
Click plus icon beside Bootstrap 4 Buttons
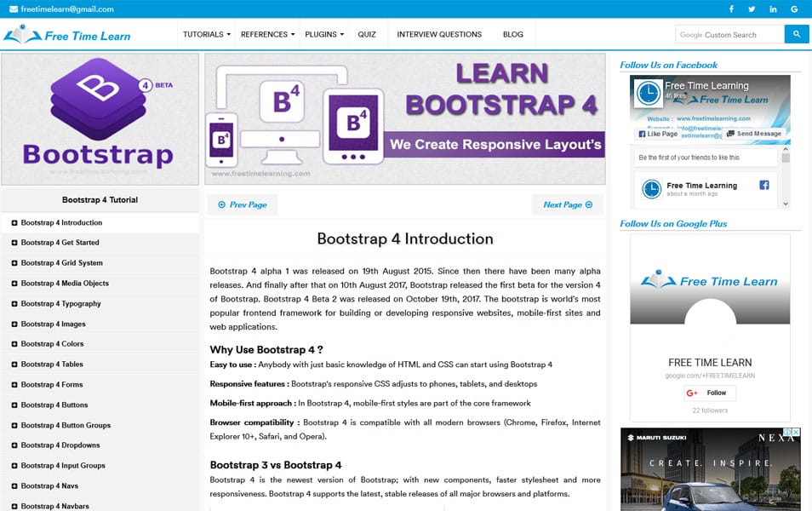click(14, 405)
